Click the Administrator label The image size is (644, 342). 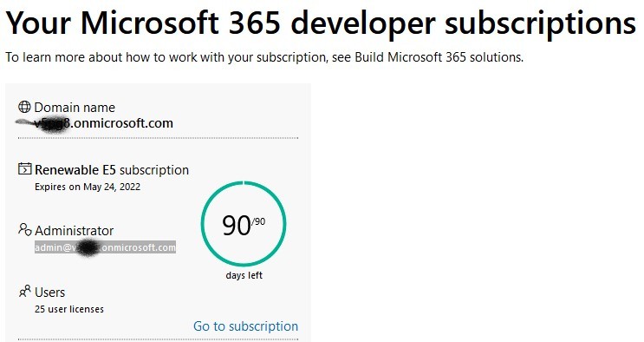pos(74,231)
